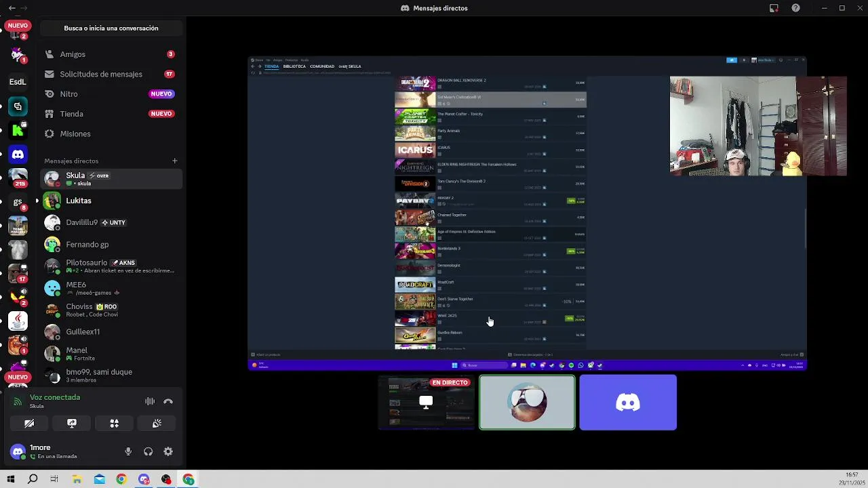Jump to NUEVO mentions at bottom of server list
The height and width of the screenshot is (488, 868).
point(18,377)
